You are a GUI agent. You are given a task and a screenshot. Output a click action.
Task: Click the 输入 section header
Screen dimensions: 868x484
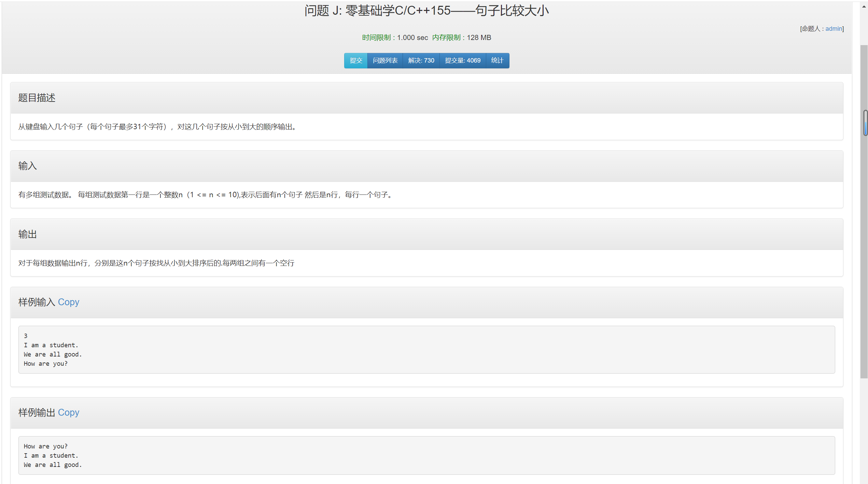[27, 166]
